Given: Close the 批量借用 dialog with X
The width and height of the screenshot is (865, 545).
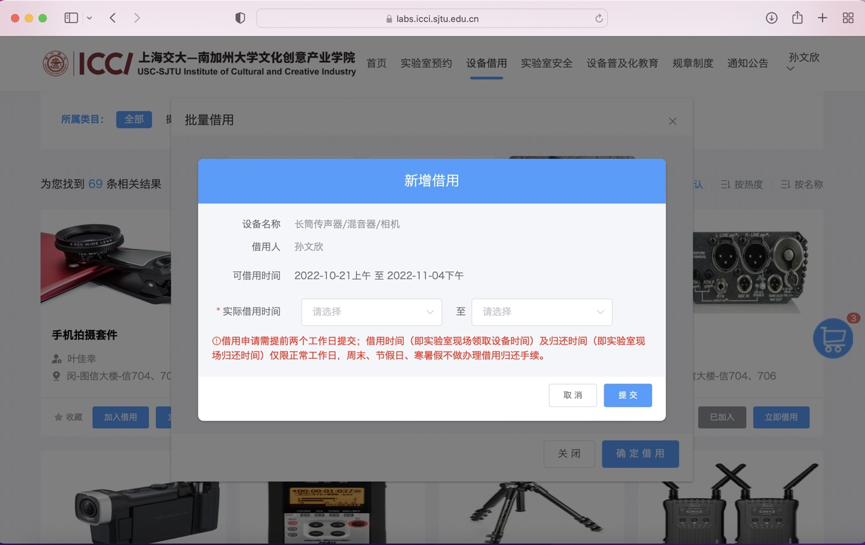Looking at the screenshot, I should click(x=672, y=121).
